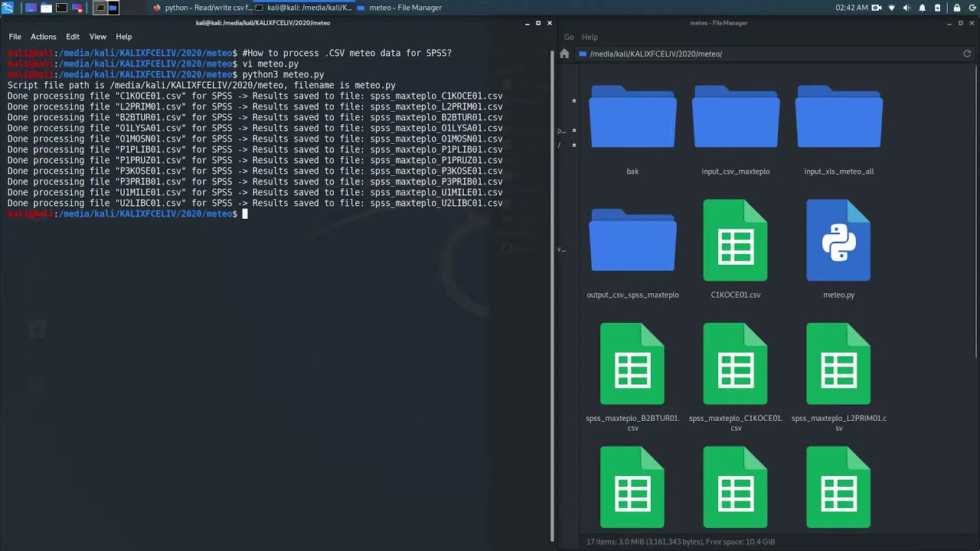This screenshot has height=551, width=980.
Task: Show desktop from the top panel
Action: 31,8
